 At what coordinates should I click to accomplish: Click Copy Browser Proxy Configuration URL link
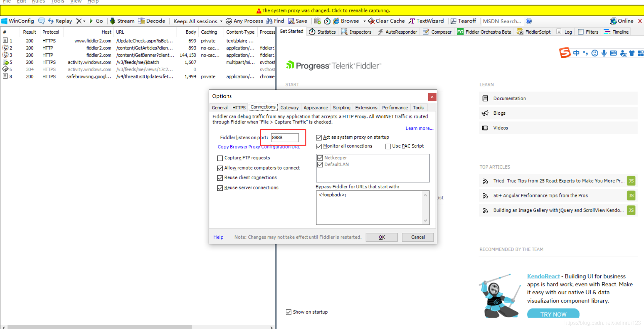pyautogui.click(x=259, y=147)
